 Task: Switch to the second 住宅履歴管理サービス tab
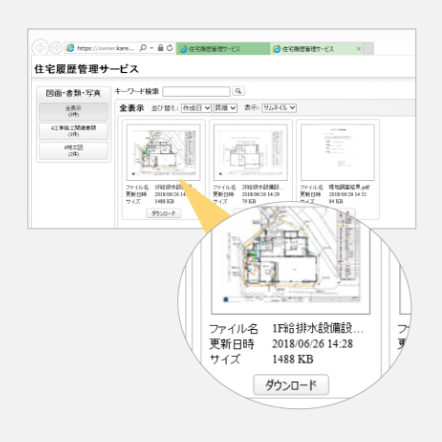coord(317,49)
